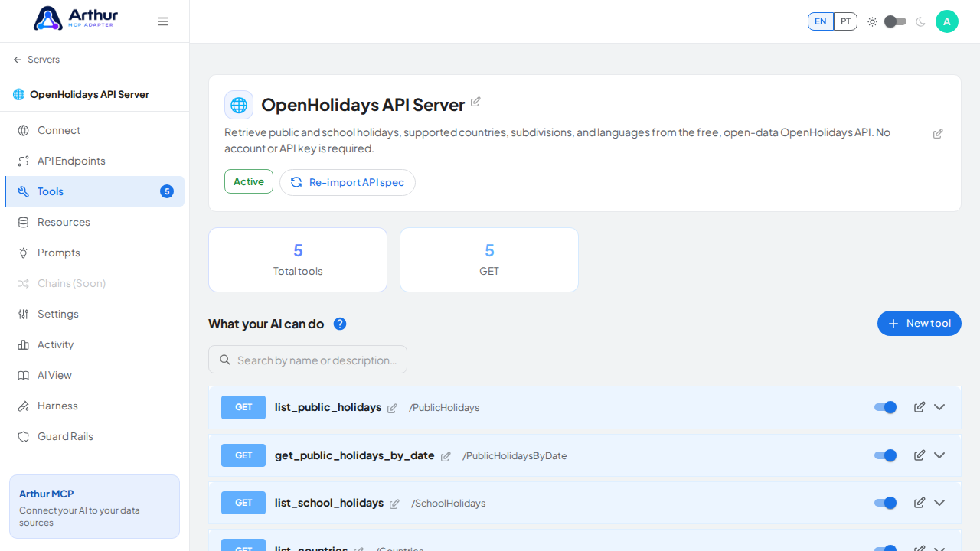Viewport: 980px width, 551px height.
Task: Open the help icon beside What your AI can do
Action: pyautogui.click(x=340, y=324)
